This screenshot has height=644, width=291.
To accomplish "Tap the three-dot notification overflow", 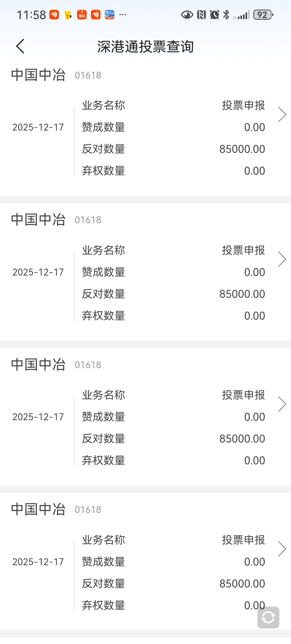I will point(123,15).
